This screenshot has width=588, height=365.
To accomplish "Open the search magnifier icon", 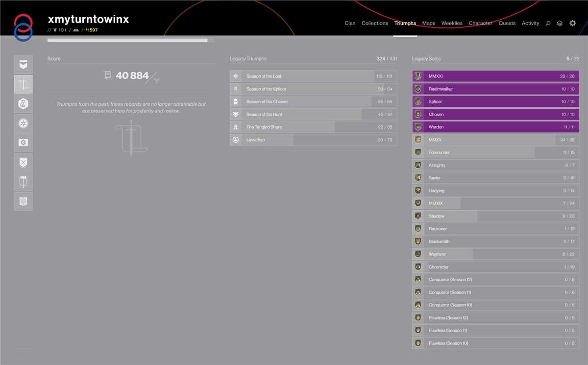I will pyautogui.click(x=548, y=23).
